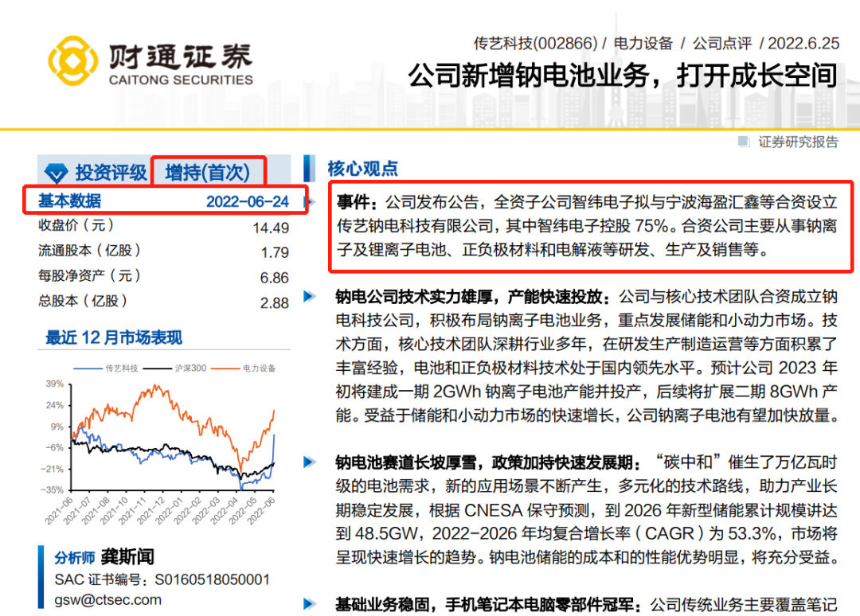The height and width of the screenshot is (616, 860).
Task: Click the bold heading 钠电池赛道长坡厚雪，政策加持快速发展期
Action: click(x=488, y=462)
